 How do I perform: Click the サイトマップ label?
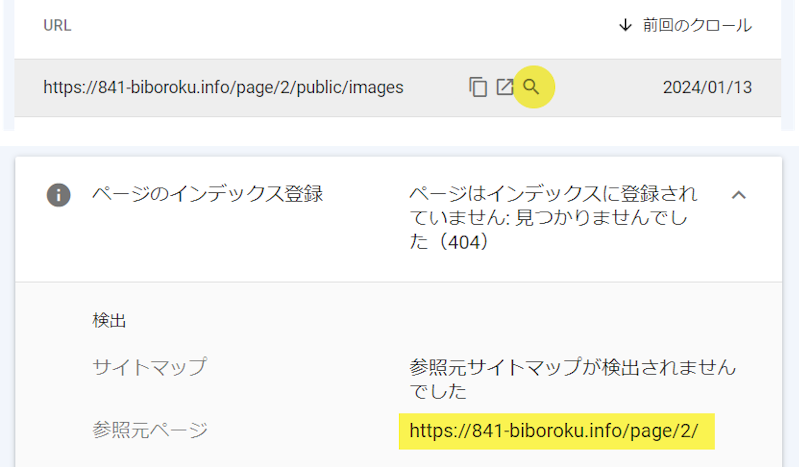pyautogui.click(x=150, y=367)
